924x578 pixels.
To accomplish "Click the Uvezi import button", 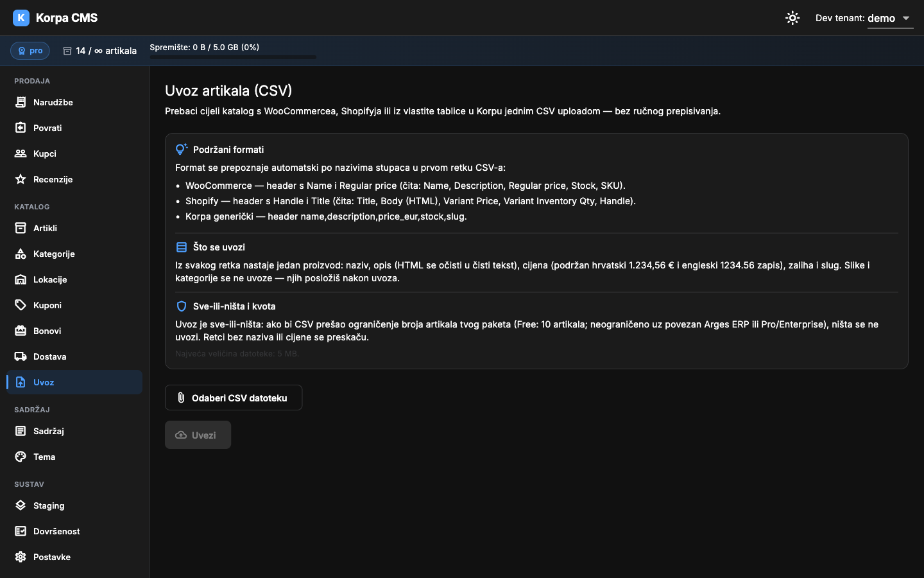I will coord(198,435).
